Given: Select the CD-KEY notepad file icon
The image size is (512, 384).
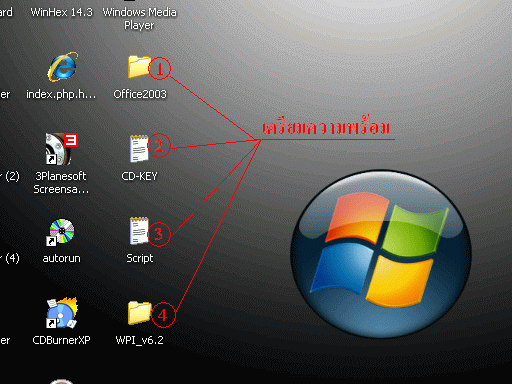Looking at the screenshot, I should click(x=139, y=148).
